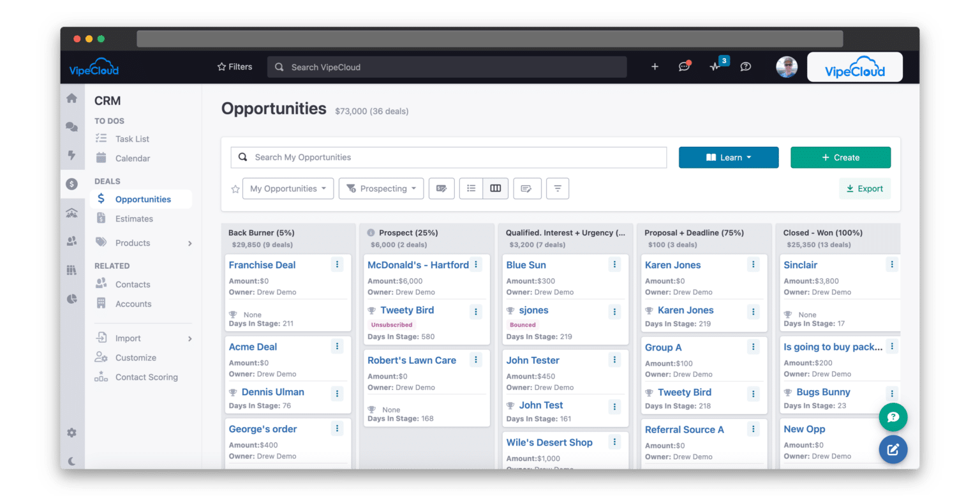980x496 pixels.
Task: Switch to list view of opportunities
Action: (x=471, y=188)
